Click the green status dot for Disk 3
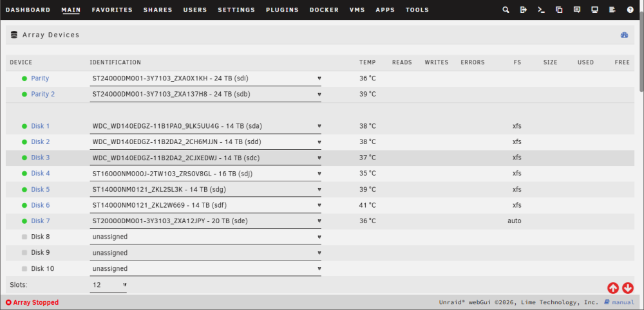Image resolution: width=644 pixels, height=310 pixels. coord(24,158)
